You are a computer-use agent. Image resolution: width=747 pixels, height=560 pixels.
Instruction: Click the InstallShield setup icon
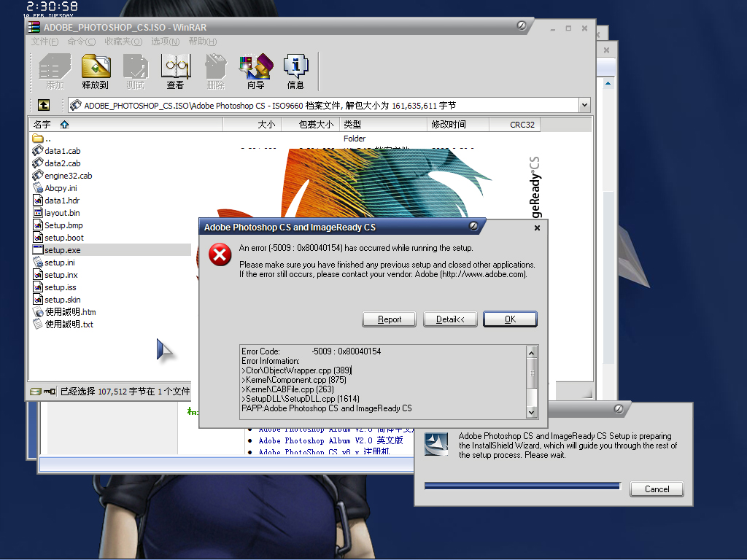(x=436, y=444)
